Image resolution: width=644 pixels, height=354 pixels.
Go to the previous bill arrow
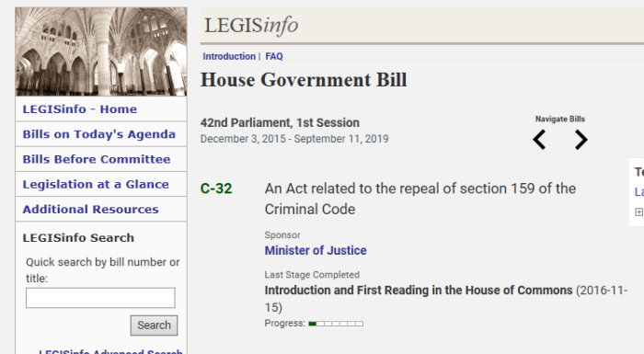pyautogui.click(x=539, y=140)
